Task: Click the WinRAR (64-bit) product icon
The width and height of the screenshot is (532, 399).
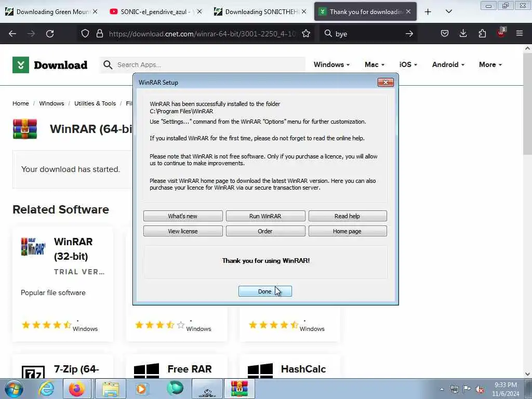Action: (x=25, y=129)
